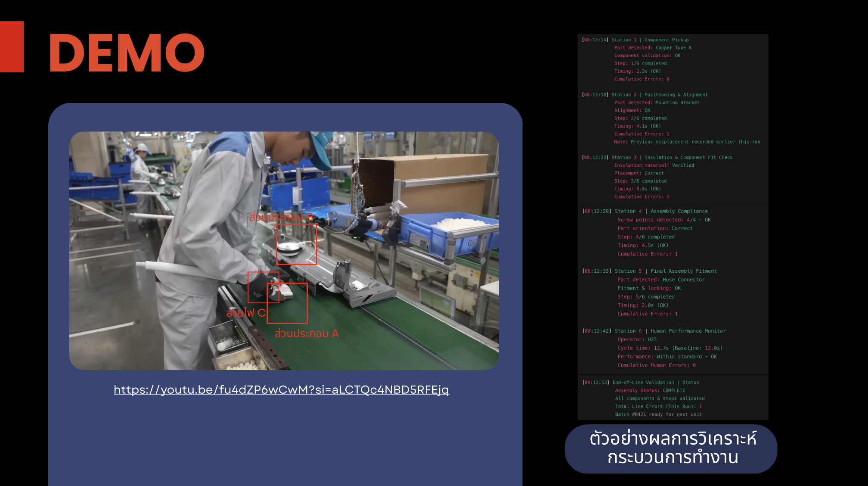Click the Batch #0421 ready line
The width and height of the screenshot is (868, 486).
click(x=658, y=414)
